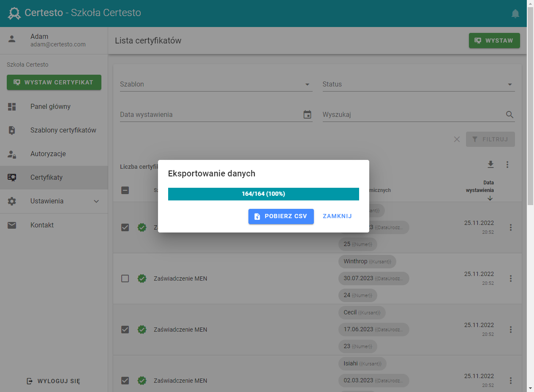Click the Filtruj button
This screenshot has width=534, height=392.
coord(490,139)
